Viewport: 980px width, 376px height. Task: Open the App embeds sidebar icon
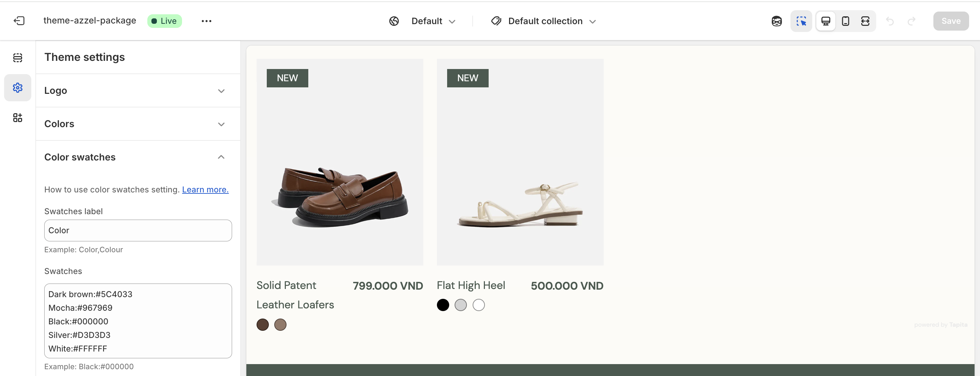(17, 118)
